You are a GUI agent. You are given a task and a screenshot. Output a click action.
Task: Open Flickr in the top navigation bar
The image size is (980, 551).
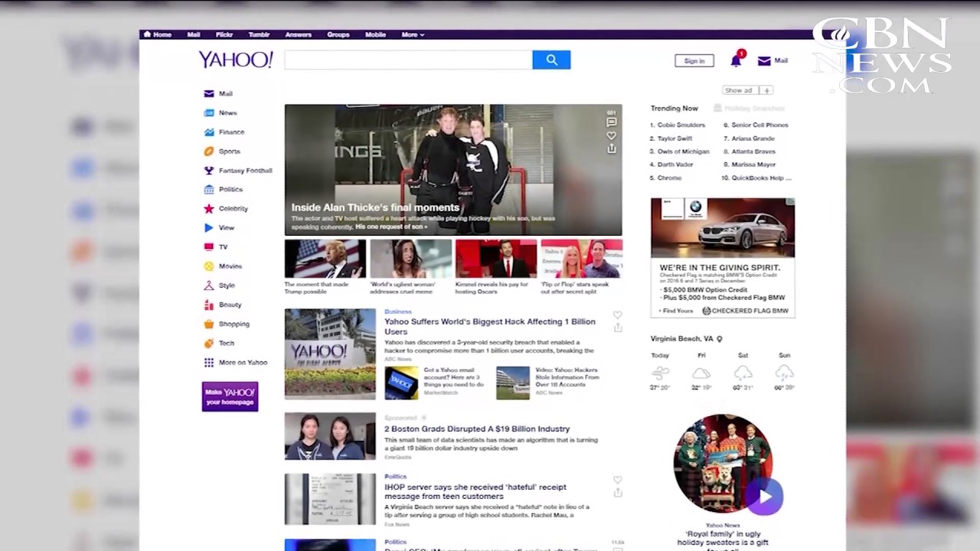224,34
